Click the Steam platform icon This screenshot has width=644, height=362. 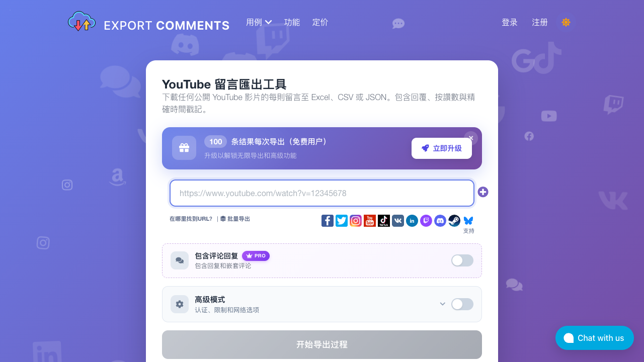pos(454,221)
